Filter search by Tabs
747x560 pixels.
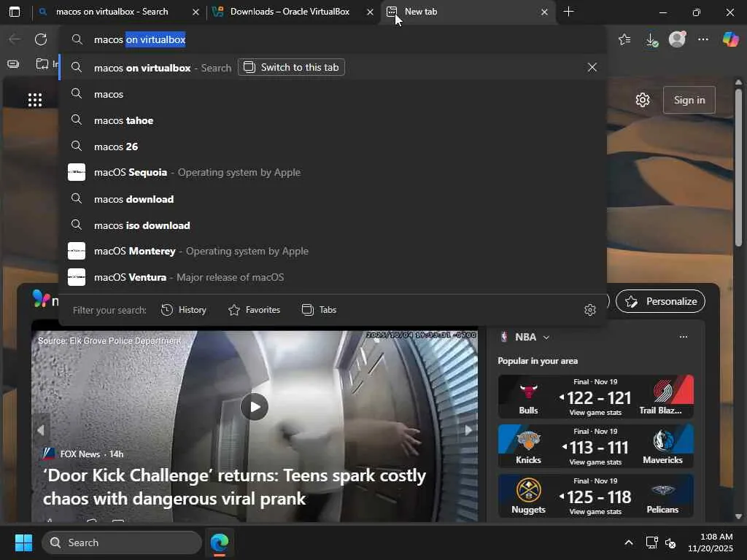(x=320, y=310)
